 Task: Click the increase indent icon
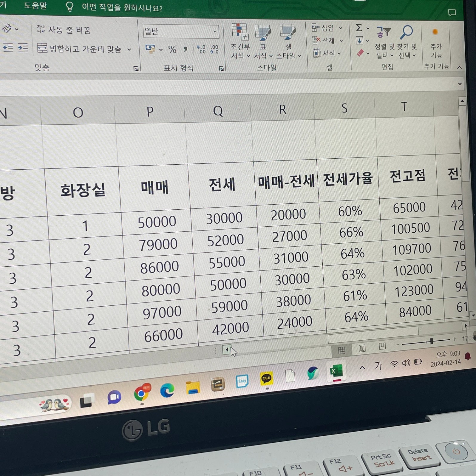23,48
